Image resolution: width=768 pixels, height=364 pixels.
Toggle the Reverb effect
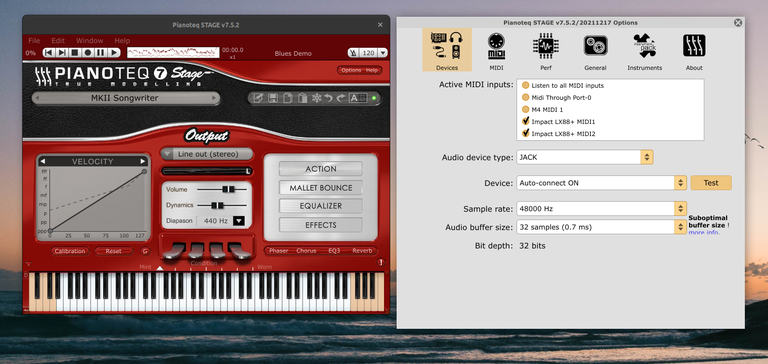[x=362, y=251]
